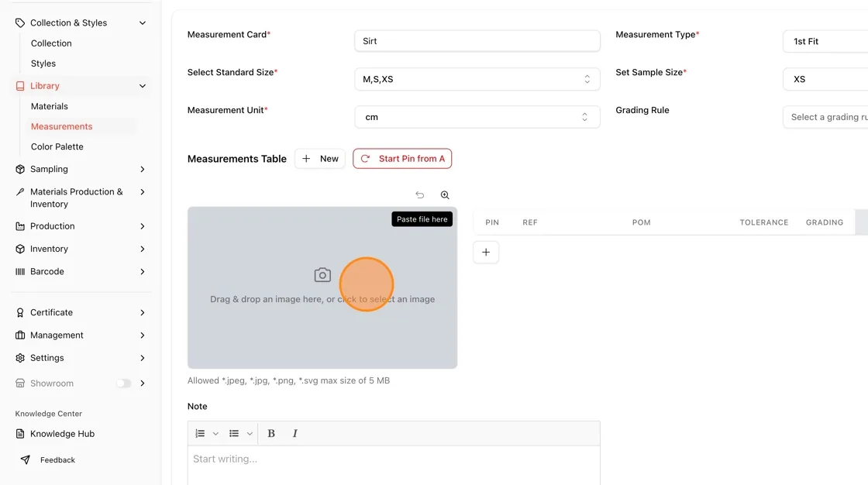Click the REF column header

[530, 222]
